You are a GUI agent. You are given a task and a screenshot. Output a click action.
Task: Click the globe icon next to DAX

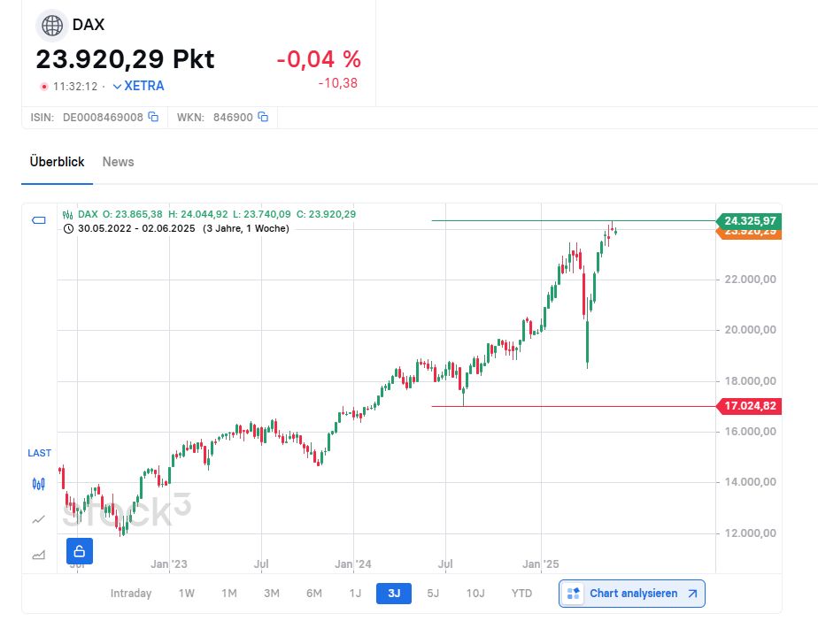click(x=50, y=25)
